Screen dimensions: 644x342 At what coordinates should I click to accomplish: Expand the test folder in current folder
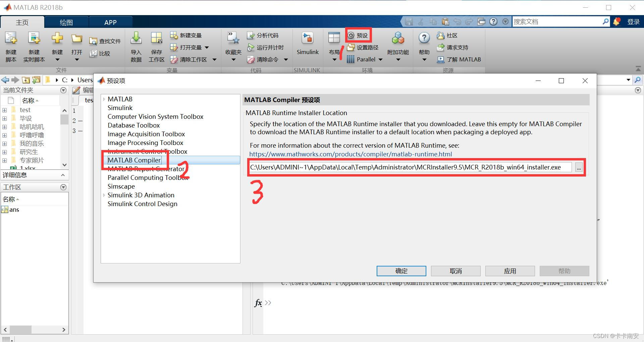click(x=5, y=110)
